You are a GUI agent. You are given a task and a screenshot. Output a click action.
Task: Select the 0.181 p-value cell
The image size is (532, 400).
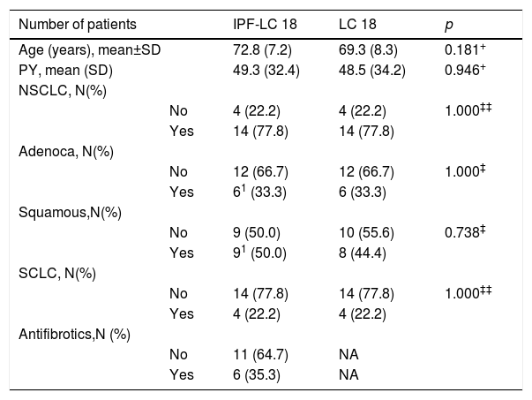click(466, 49)
